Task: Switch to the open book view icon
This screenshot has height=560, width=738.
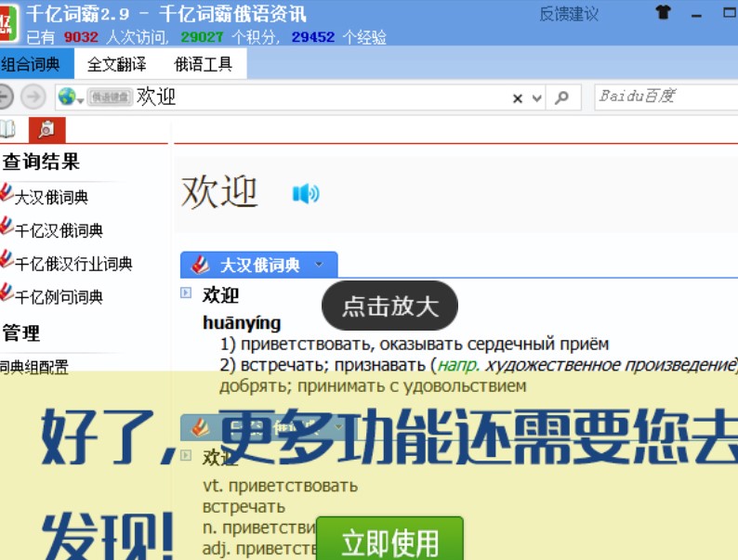Action: click(x=7, y=129)
